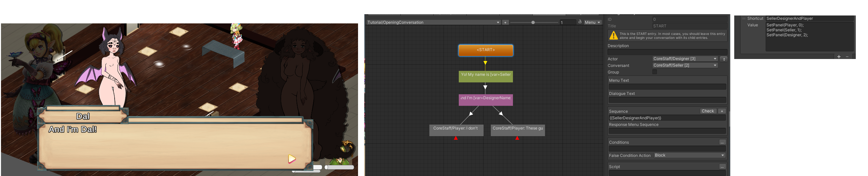This screenshot has width=868, height=176.
Task: Open the False Condition Action dropdown showing Block
Action: pyautogui.click(x=689, y=155)
